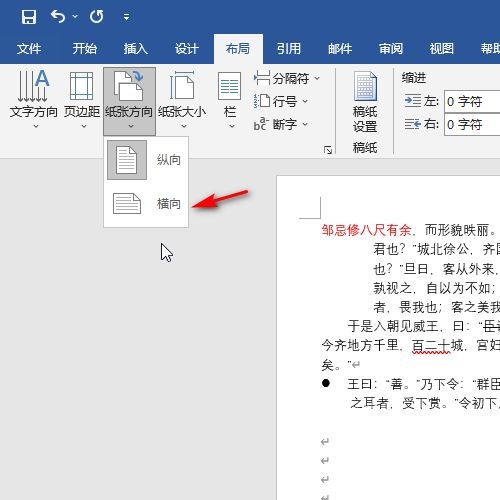Switch to the 插入 (Insert) tab
This screenshot has width=500, height=500.
pos(136,49)
